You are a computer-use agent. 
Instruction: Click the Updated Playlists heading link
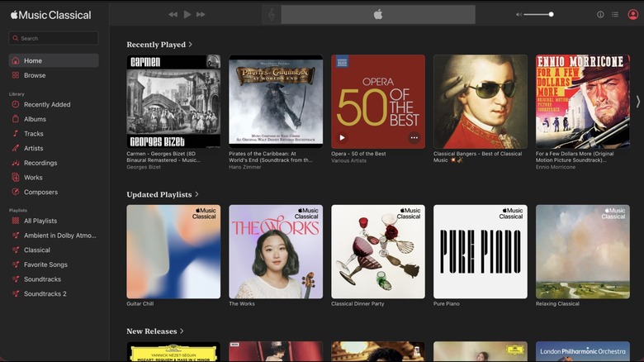pos(159,194)
